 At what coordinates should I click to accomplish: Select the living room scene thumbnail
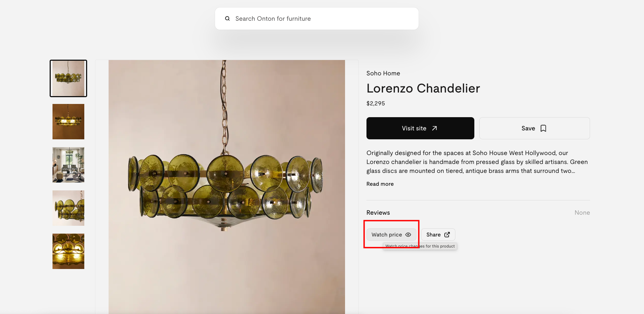click(68, 165)
